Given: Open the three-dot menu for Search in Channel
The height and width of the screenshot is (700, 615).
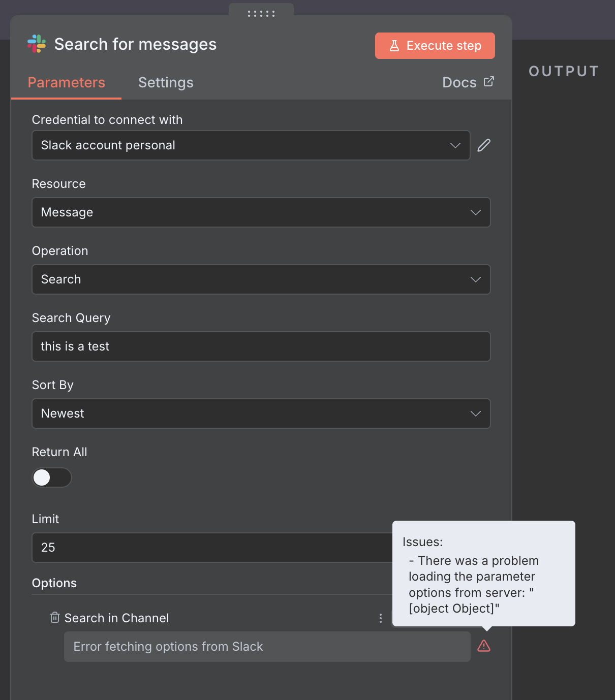Looking at the screenshot, I should [380, 618].
